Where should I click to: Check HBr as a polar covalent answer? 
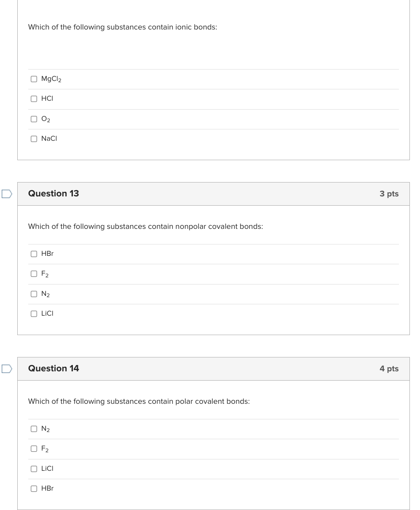pyautogui.click(x=34, y=489)
